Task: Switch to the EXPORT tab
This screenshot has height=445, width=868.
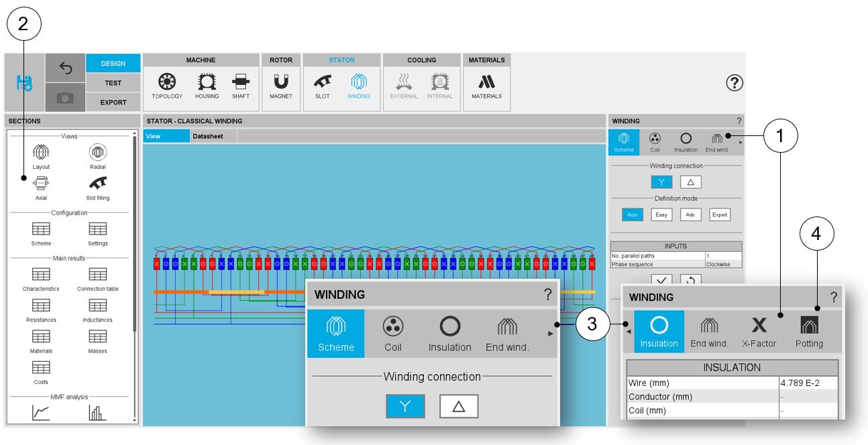Action: [113, 103]
